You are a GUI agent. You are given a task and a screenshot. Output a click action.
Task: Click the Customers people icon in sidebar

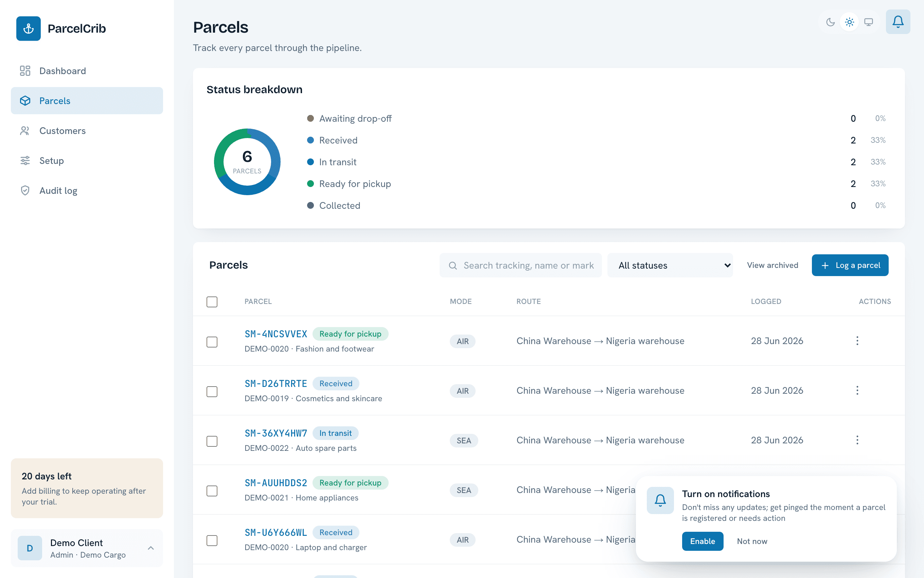25,131
